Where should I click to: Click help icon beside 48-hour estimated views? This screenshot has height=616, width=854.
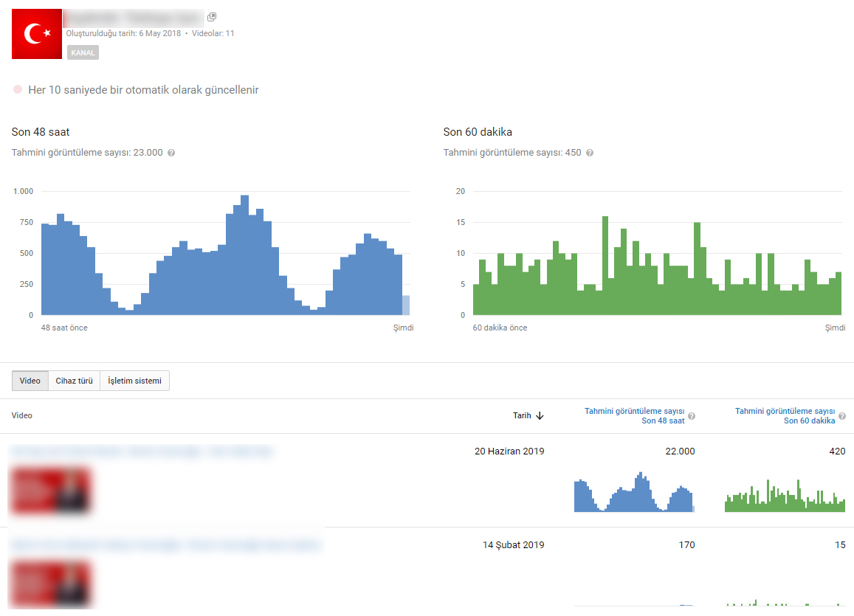(x=171, y=153)
